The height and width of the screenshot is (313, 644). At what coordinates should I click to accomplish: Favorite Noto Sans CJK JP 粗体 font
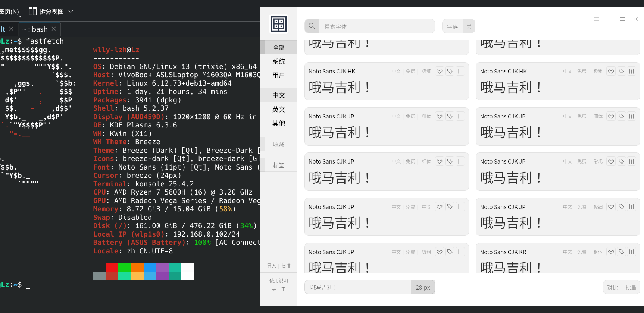[x=440, y=116]
